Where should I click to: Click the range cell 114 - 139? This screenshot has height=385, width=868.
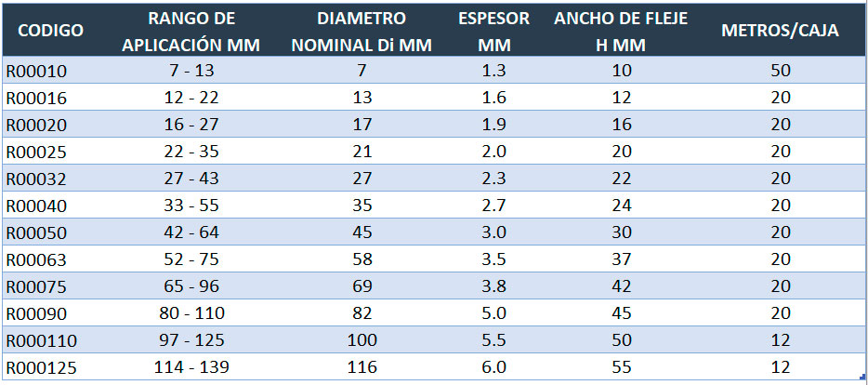click(x=190, y=367)
